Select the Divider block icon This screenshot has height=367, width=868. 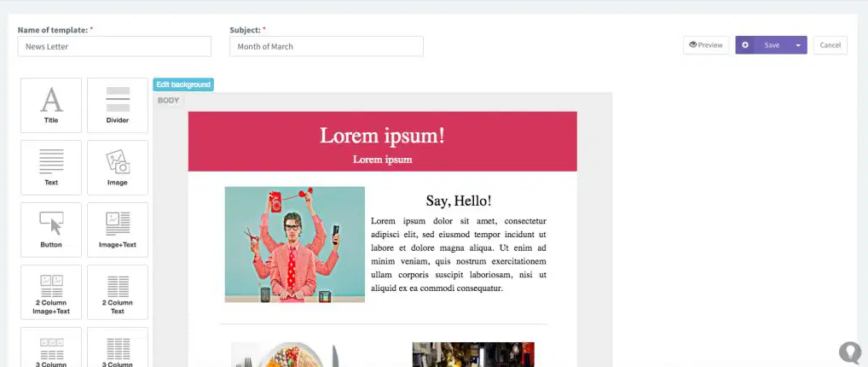[118, 105]
